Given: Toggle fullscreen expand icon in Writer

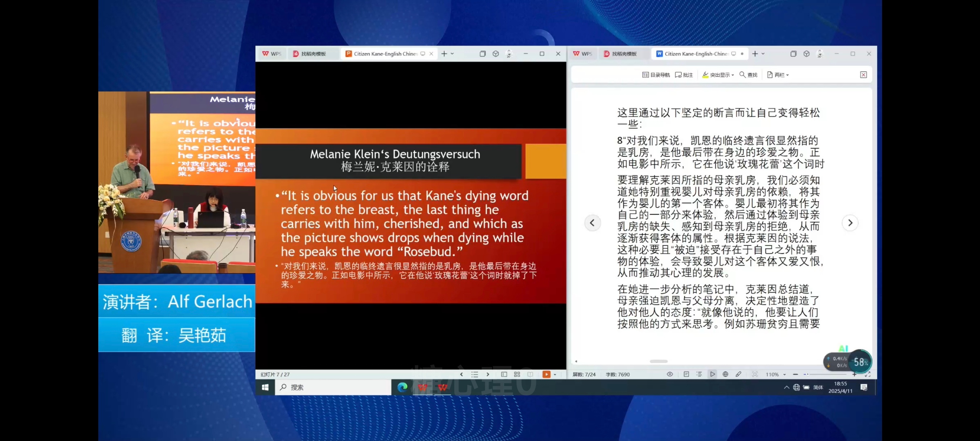Looking at the screenshot, I should pos(867,374).
